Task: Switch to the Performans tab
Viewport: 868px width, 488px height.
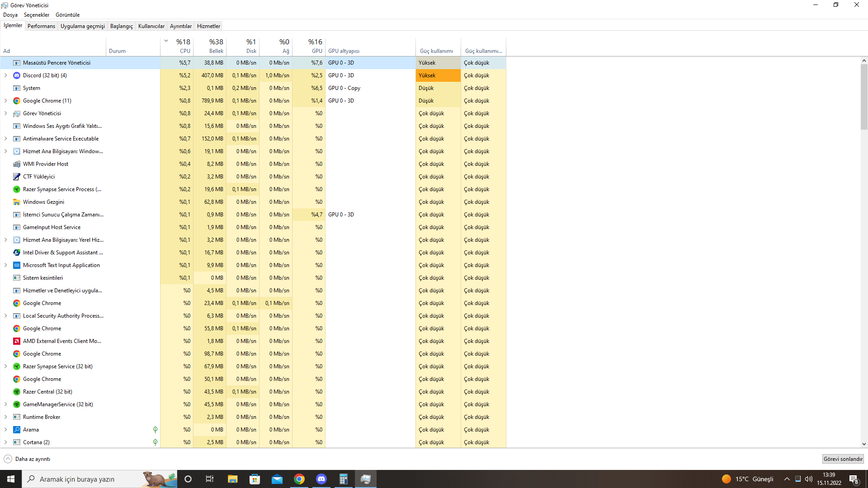Action: coord(41,26)
